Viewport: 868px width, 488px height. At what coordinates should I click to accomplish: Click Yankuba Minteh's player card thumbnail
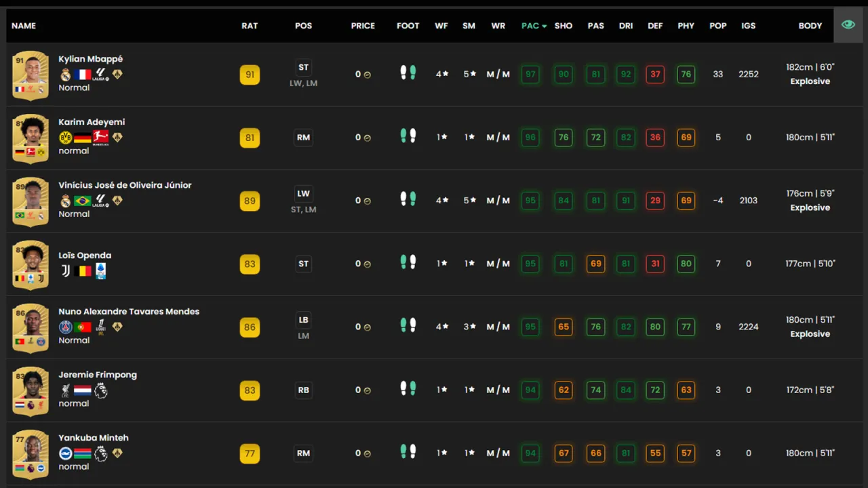click(31, 453)
